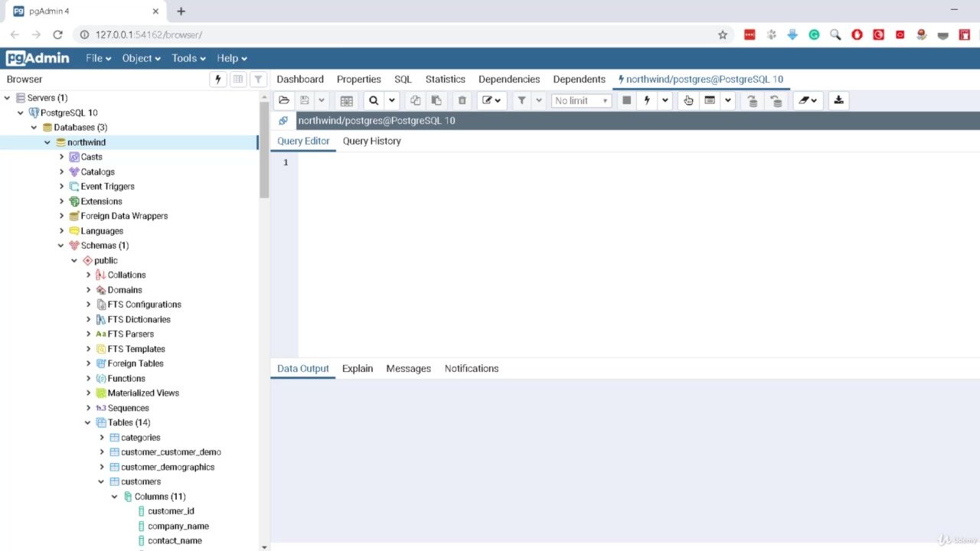
Task: Select the northwind/postgres query tool tab
Action: 700,79
